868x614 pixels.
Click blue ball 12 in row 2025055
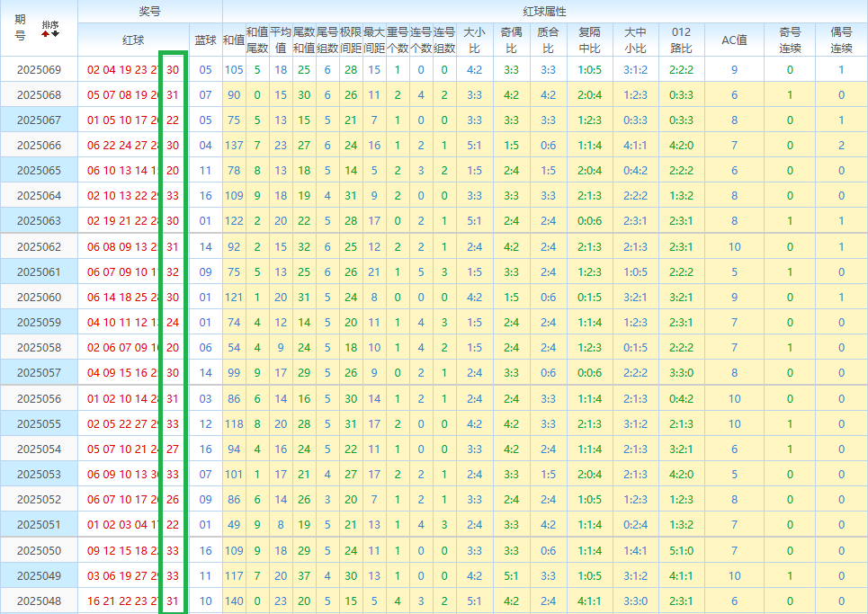pyautogui.click(x=205, y=423)
